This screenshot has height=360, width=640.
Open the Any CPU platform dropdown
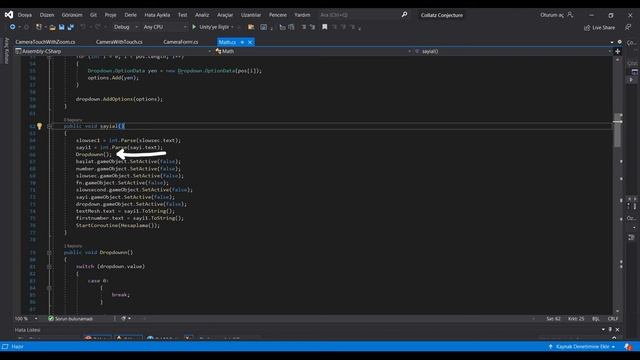pos(164,27)
